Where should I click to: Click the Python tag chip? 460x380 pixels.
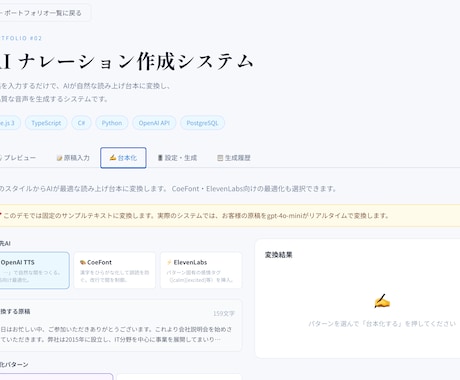pyautogui.click(x=112, y=123)
